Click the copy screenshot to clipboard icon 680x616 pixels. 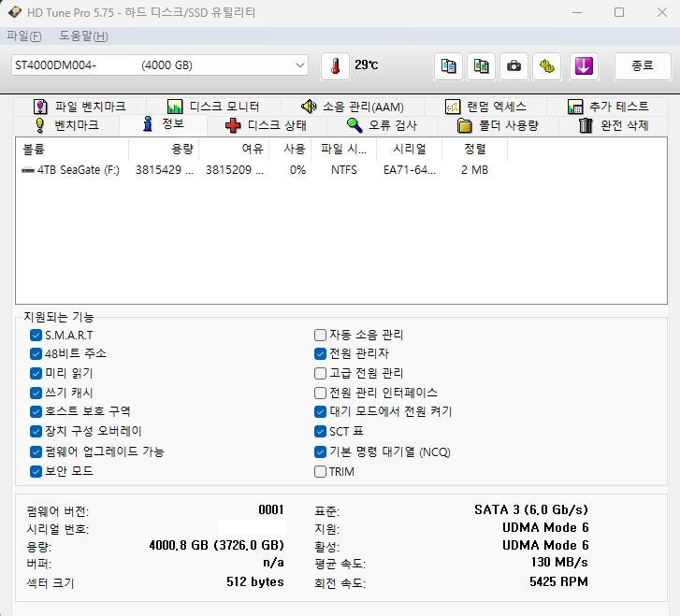(481, 66)
